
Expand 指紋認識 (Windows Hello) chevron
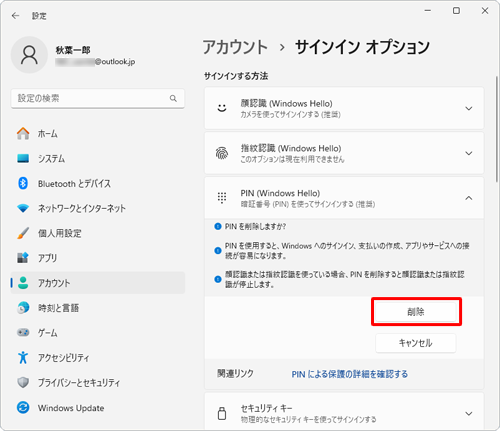pos(469,153)
